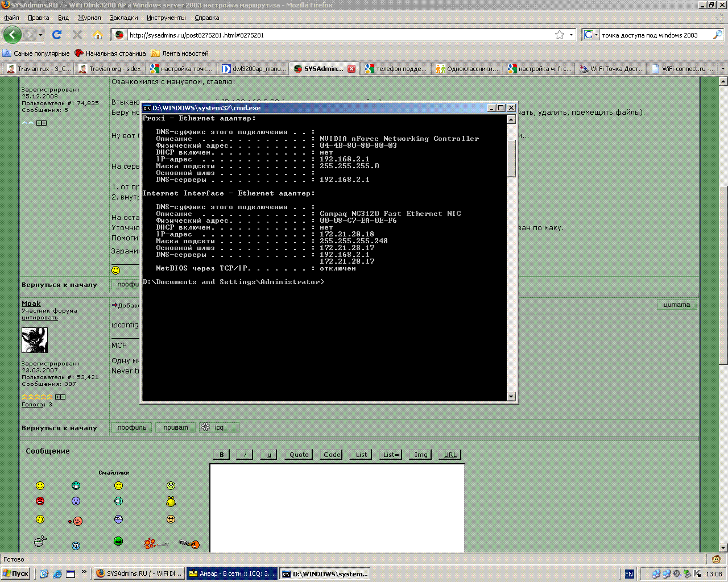Open the Инструменты menu
This screenshot has width=728, height=582.
[166, 18]
